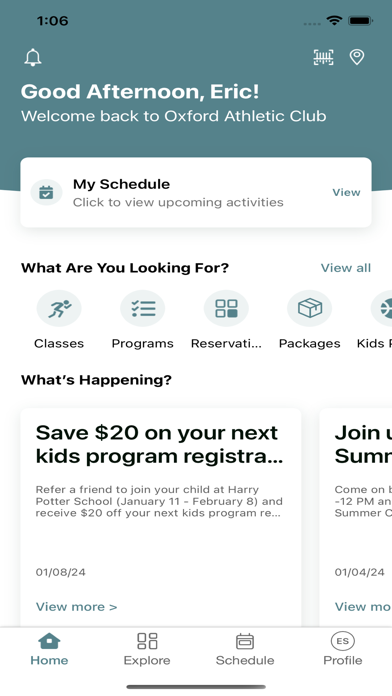Open the Save $20 announcement card
This screenshot has width=392, height=696.
pyautogui.click(x=161, y=517)
